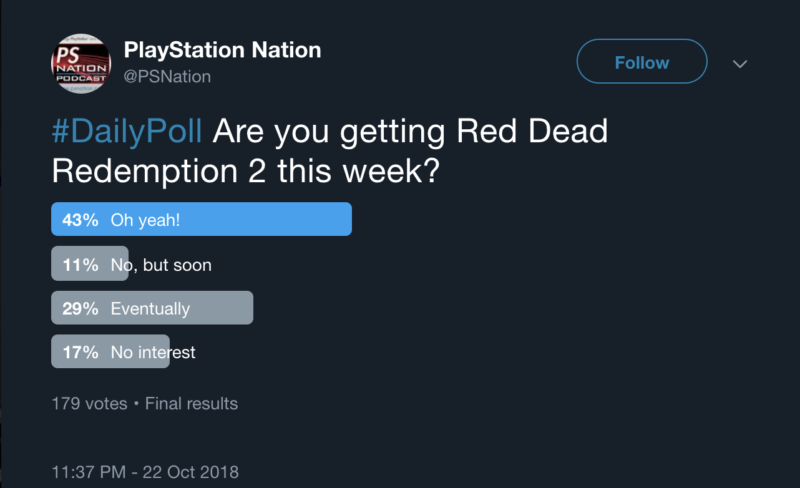Screen dimensions: 800x488
Task: Click the 'Final results' label
Action: tap(191, 404)
